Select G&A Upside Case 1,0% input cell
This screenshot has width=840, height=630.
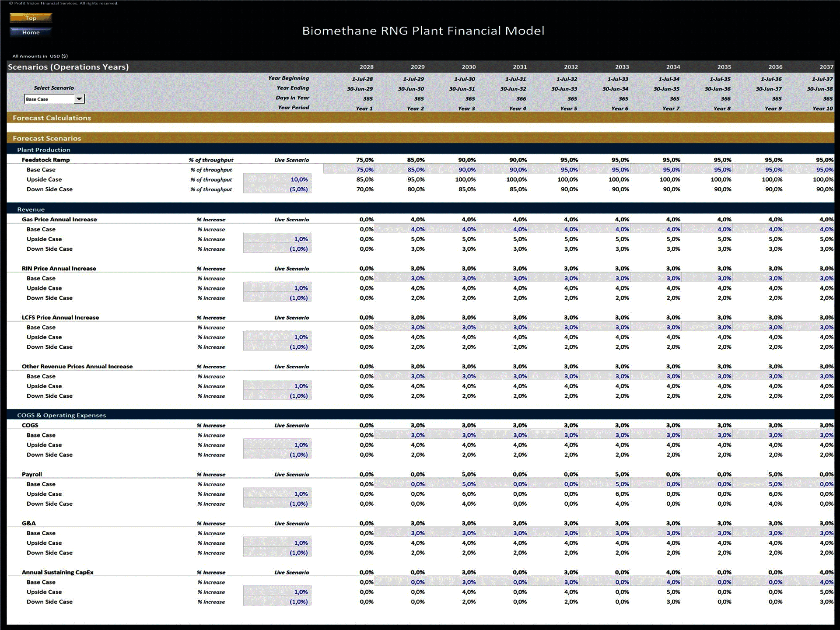[277, 543]
